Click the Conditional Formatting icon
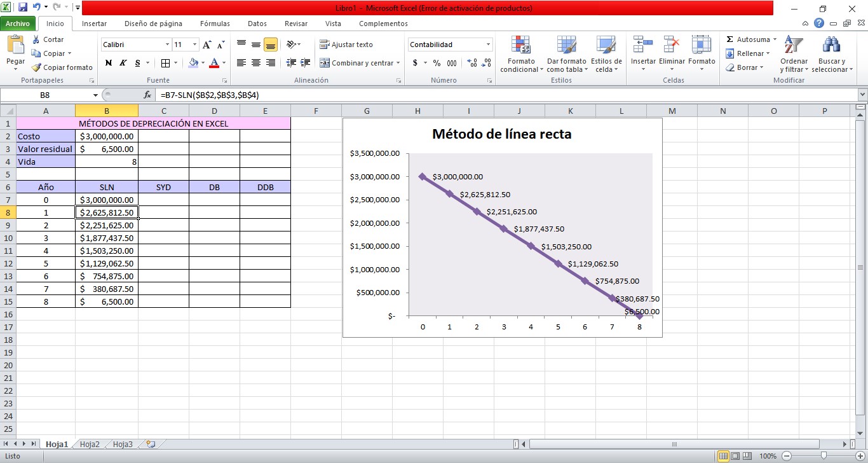The width and height of the screenshot is (868, 463). click(x=521, y=46)
